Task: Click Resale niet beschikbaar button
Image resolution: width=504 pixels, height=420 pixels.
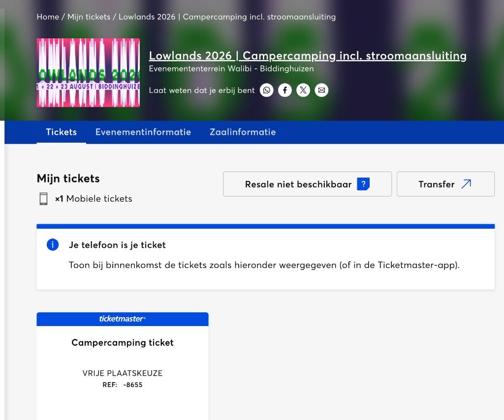Action: tap(307, 184)
